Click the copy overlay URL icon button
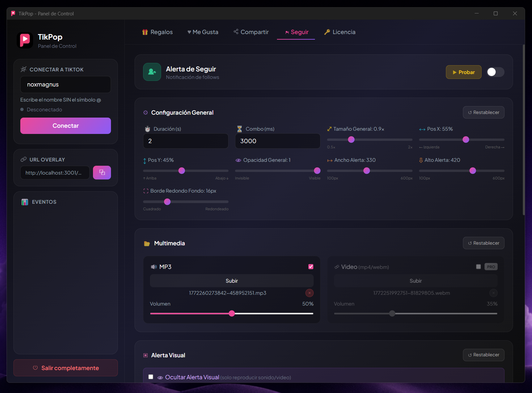The height and width of the screenshot is (393, 532). click(102, 173)
